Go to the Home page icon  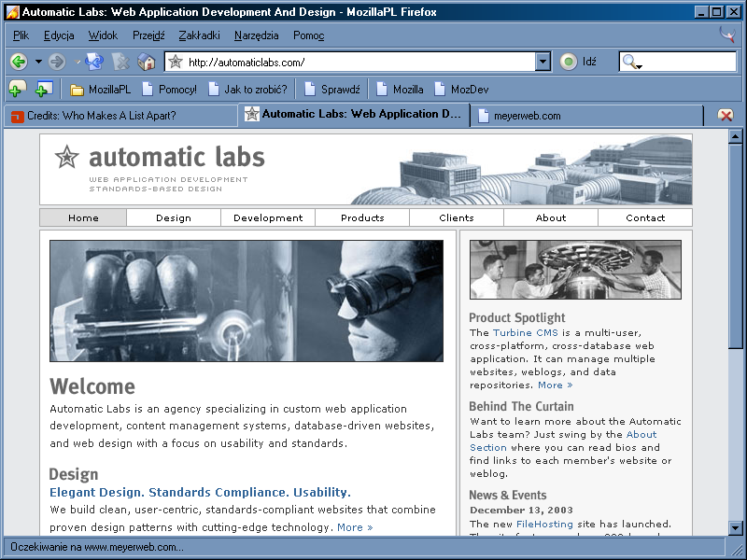pyautogui.click(x=147, y=62)
